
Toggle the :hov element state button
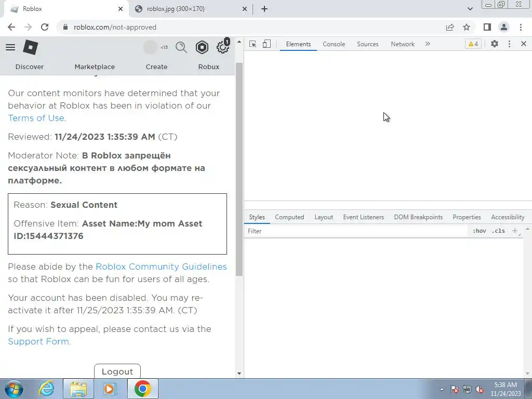click(479, 231)
